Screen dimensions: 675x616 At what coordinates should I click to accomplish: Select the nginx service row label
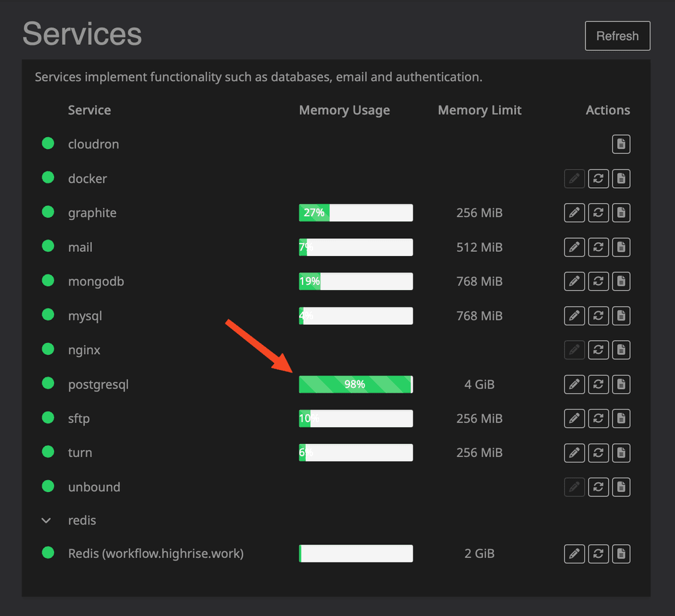[x=84, y=350]
